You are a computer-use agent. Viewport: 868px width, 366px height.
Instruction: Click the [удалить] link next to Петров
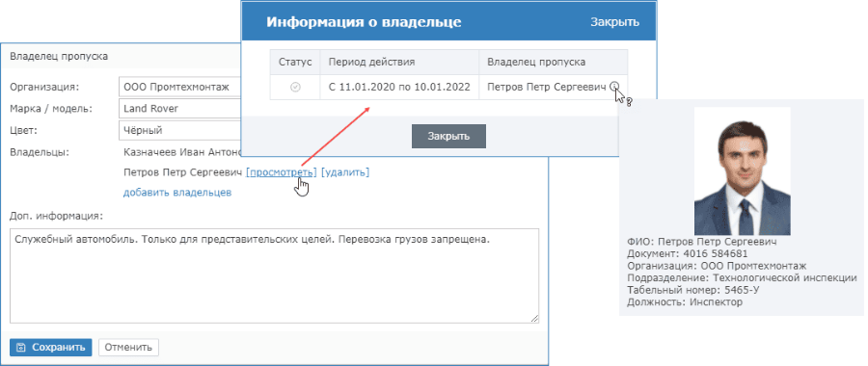[x=345, y=172]
